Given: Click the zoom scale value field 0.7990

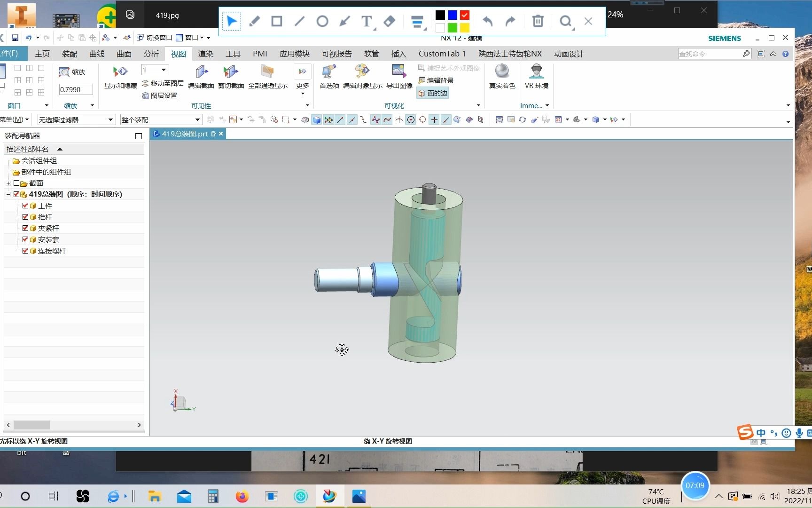Looking at the screenshot, I should pyautogui.click(x=75, y=89).
